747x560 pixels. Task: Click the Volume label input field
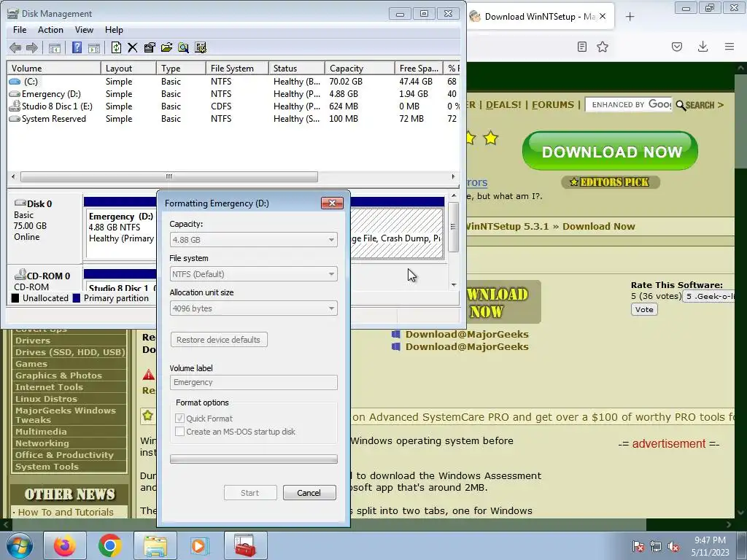[x=253, y=382]
